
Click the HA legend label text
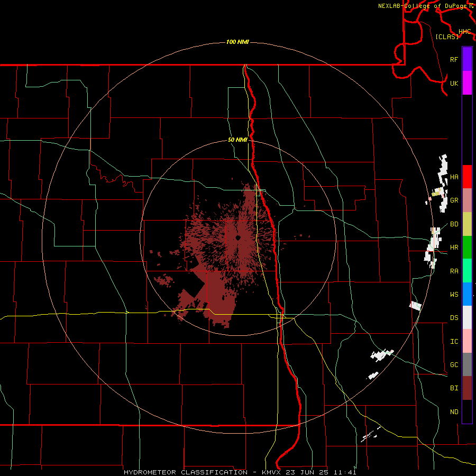coord(454,177)
